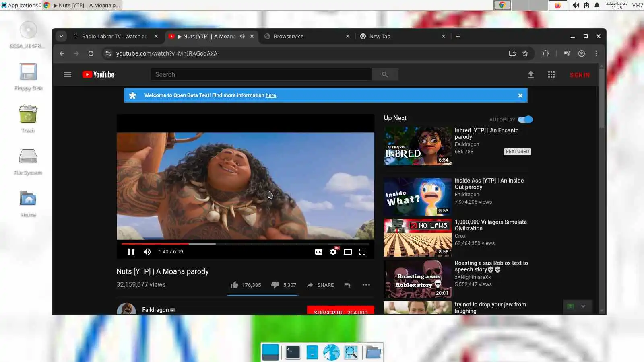Pause the video playback
This screenshot has height=362, width=644.
pos(131,252)
